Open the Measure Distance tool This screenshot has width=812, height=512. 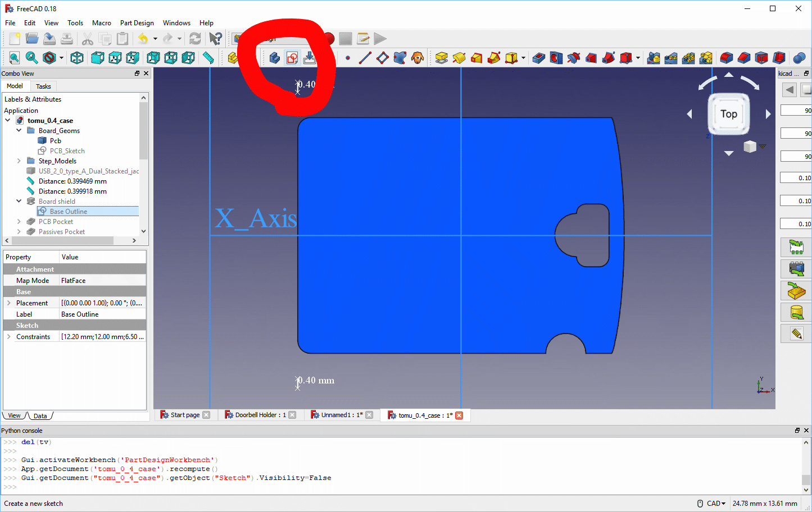click(x=207, y=58)
